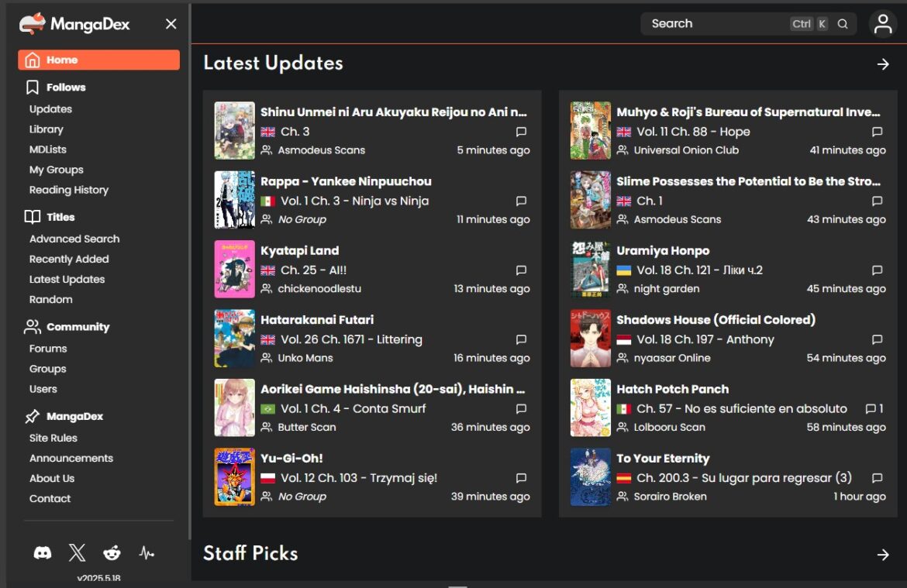Open the Sorairo Broken group
The height and width of the screenshot is (588, 907).
click(670, 497)
